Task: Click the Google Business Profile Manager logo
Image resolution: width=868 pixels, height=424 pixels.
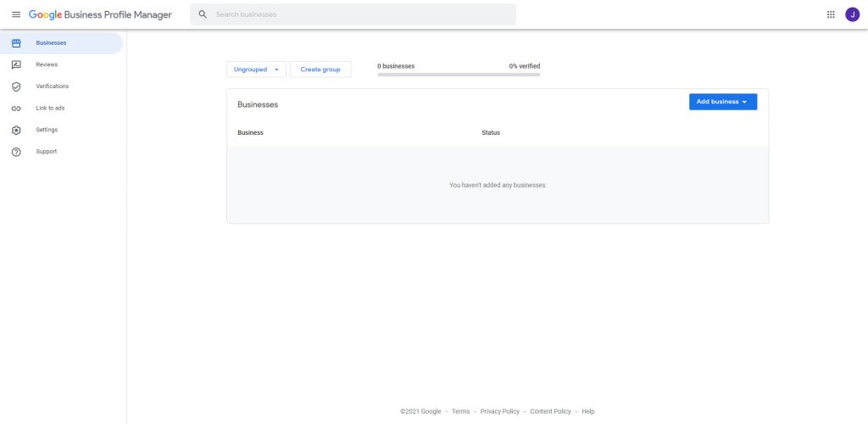Action: click(x=100, y=15)
